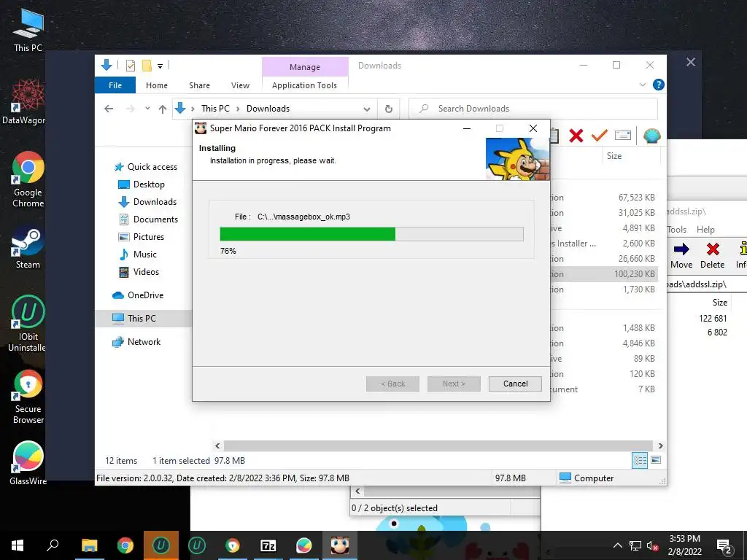
Task: Click Downloads in the address path
Action: click(x=268, y=109)
